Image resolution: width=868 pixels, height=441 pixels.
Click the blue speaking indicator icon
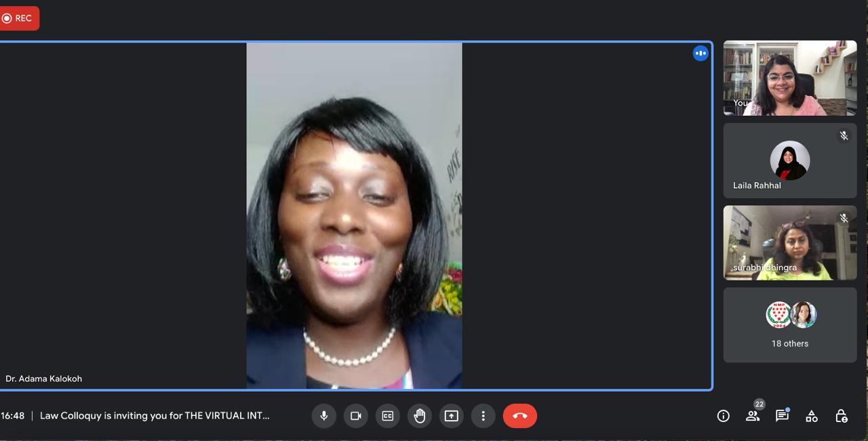coord(701,53)
